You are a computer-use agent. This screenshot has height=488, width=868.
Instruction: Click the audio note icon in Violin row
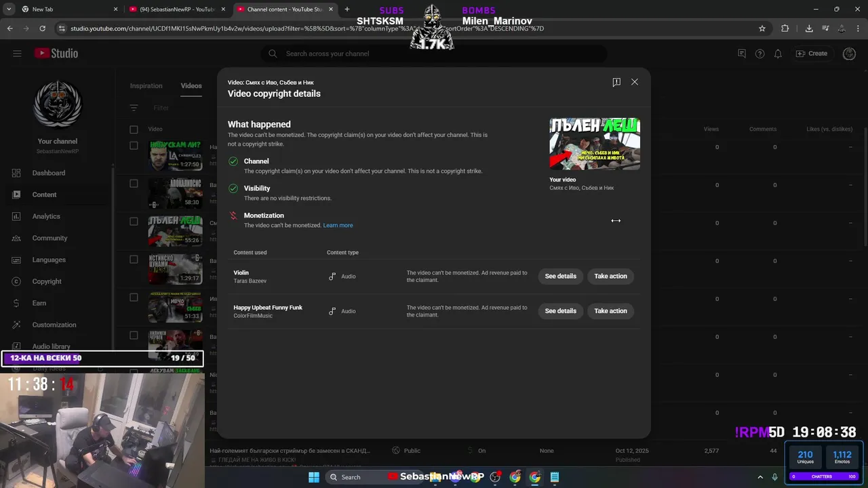(x=332, y=277)
